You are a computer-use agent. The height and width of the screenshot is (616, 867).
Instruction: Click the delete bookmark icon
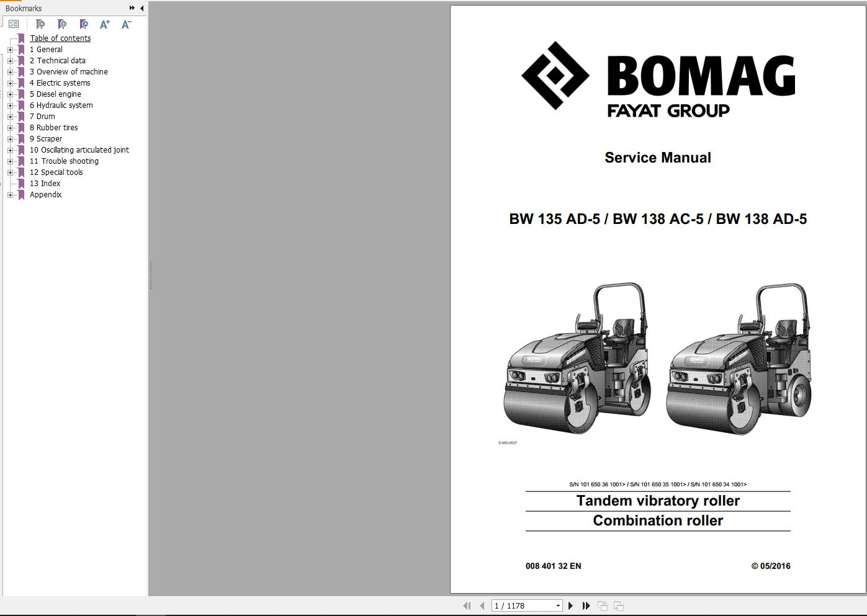click(x=40, y=24)
